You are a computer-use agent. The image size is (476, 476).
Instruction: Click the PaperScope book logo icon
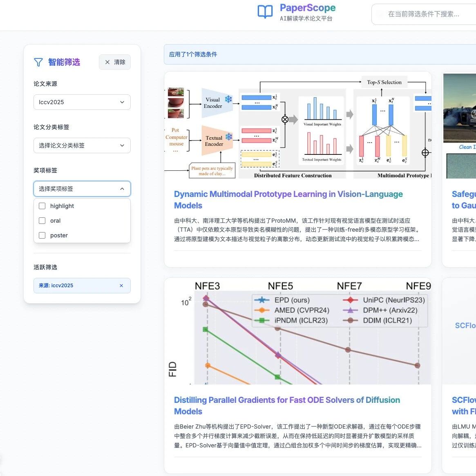(265, 12)
